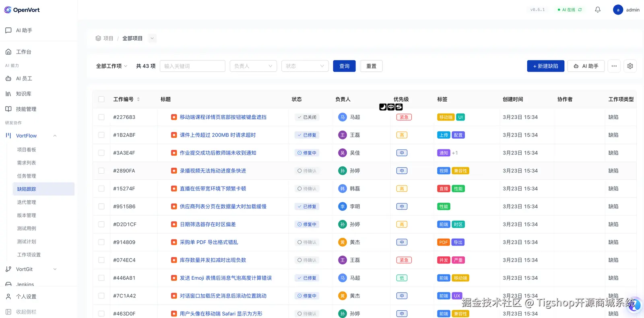This screenshot has height=318, width=644.
Task: Open 项目看板 in sidebar
Action: tap(27, 150)
